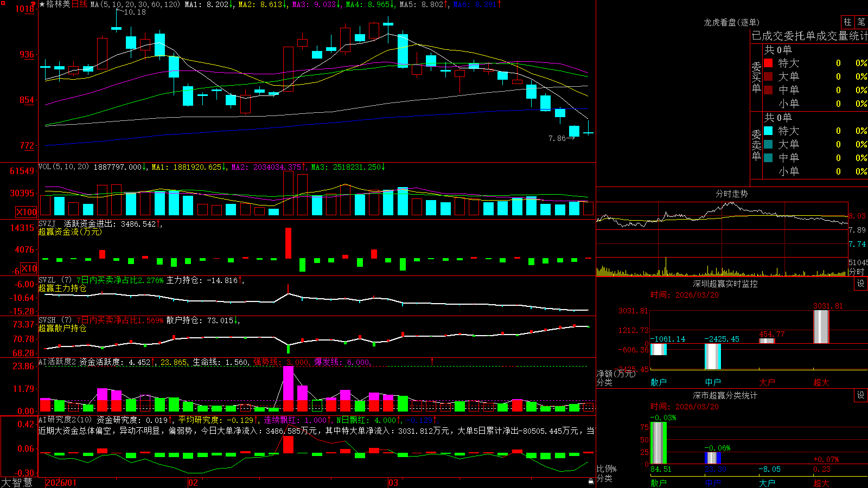Select the SVZJ indicator label
Image resolution: width=868 pixels, height=488 pixels.
click(47, 223)
